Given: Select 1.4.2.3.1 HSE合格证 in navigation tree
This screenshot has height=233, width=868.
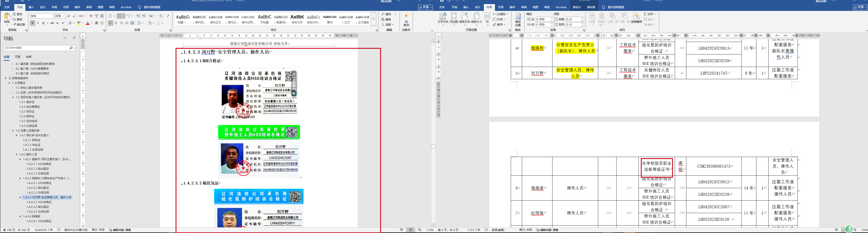Looking at the screenshot, I should 39,202.
